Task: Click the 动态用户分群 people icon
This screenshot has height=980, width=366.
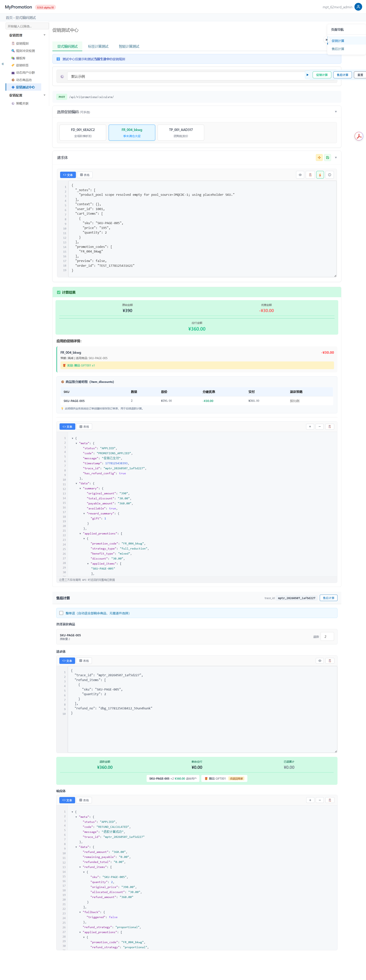Action: pyautogui.click(x=13, y=73)
